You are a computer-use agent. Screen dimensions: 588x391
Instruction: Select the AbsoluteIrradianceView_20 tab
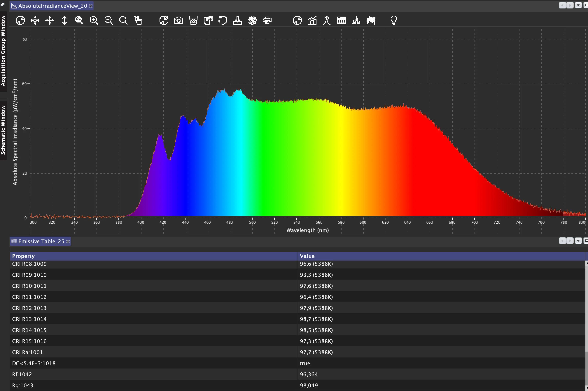point(52,6)
